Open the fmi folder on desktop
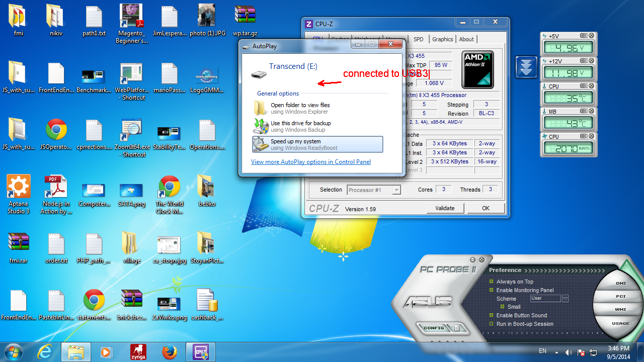 click(x=19, y=20)
